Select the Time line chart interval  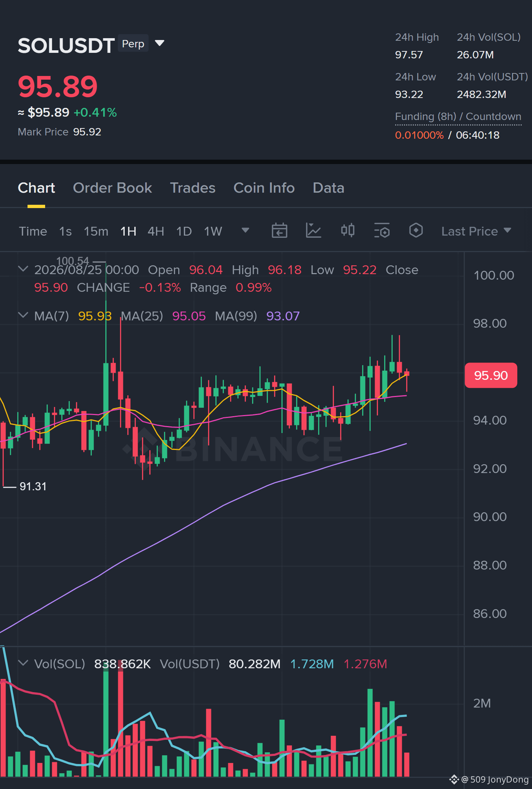tap(33, 231)
